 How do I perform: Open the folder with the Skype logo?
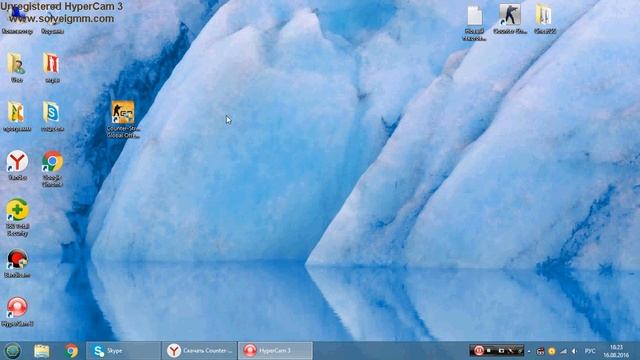[52, 116]
